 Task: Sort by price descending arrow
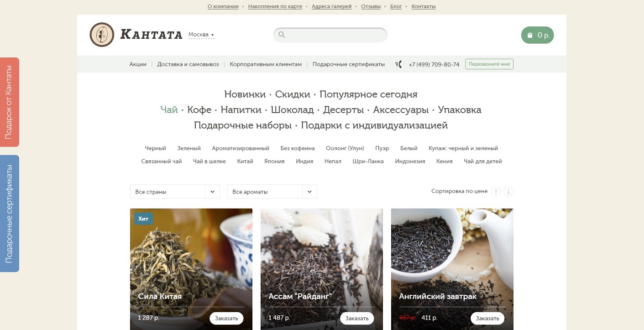click(x=508, y=191)
